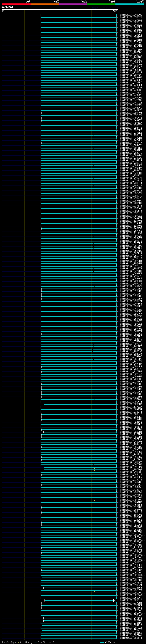Click label UniRef100_C1EGH4

point(131,432)
